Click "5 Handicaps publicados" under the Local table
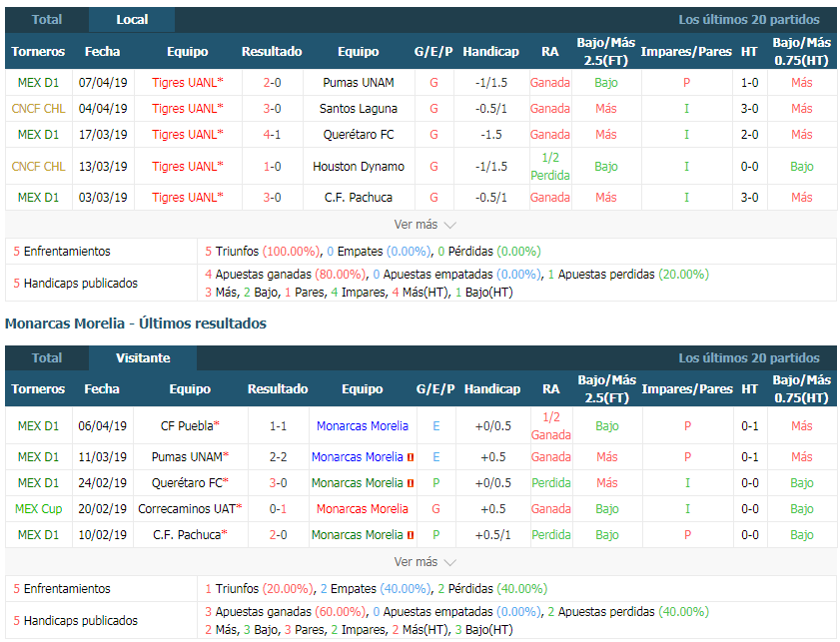The width and height of the screenshot is (840, 642). (76, 284)
